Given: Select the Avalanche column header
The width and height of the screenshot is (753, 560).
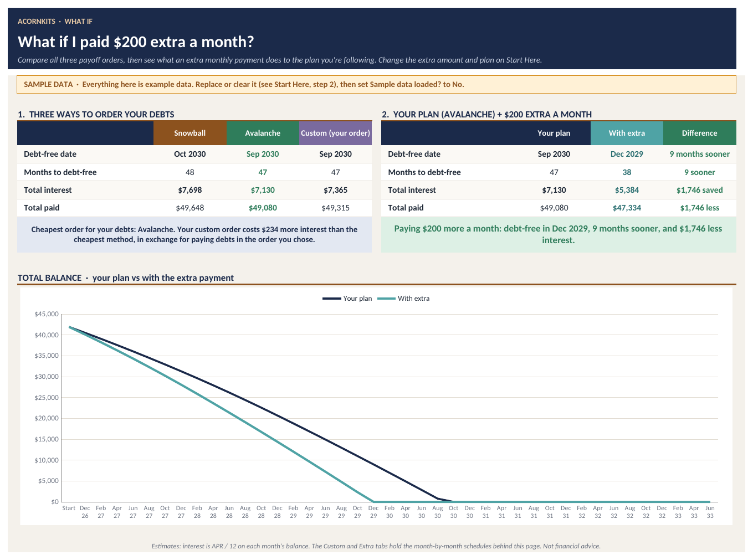Looking at the screenshot, I should point(263,133).
